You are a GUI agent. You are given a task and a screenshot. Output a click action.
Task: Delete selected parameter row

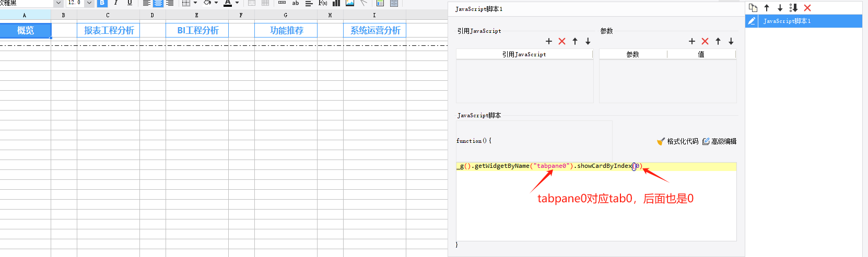[x=705, y=41]
